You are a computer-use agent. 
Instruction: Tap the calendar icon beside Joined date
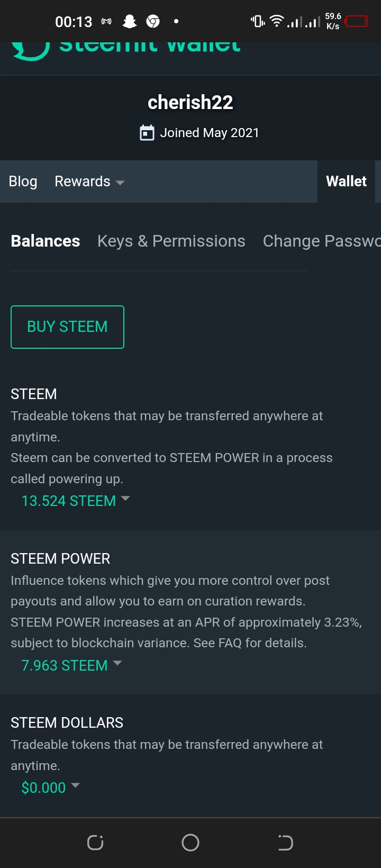147,133
